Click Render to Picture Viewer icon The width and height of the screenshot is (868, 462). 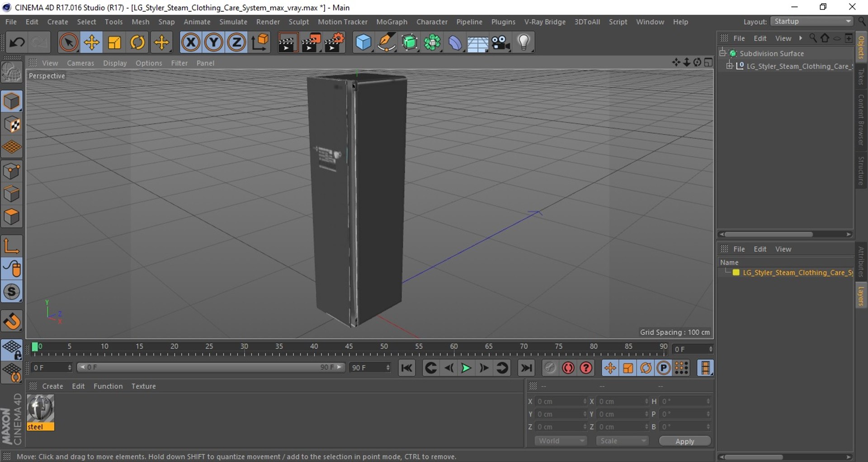pos(311,42)
